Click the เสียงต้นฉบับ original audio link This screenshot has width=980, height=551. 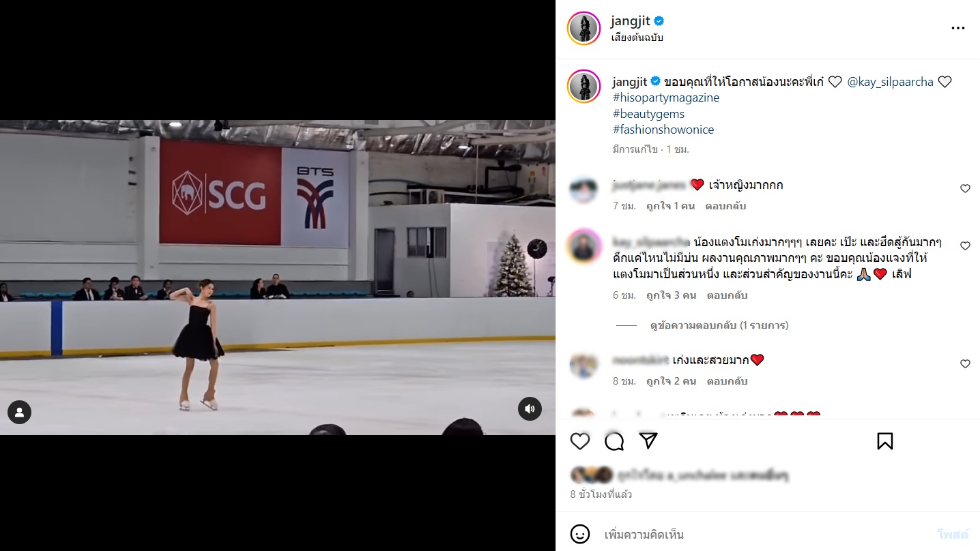637,38
